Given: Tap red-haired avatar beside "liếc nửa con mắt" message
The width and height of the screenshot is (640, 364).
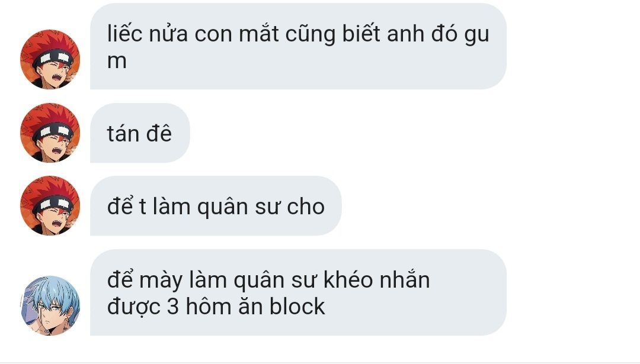Looking at the screenshot, I should [50, 59].
